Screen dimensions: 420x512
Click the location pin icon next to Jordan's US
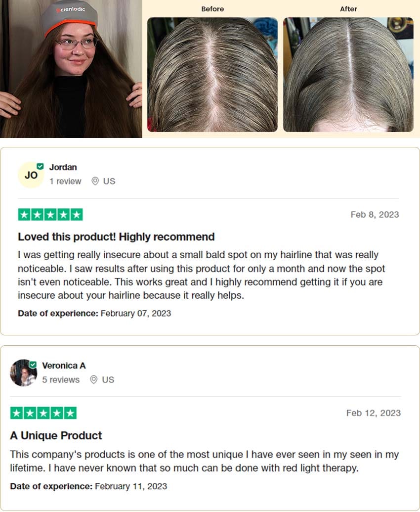95,181
